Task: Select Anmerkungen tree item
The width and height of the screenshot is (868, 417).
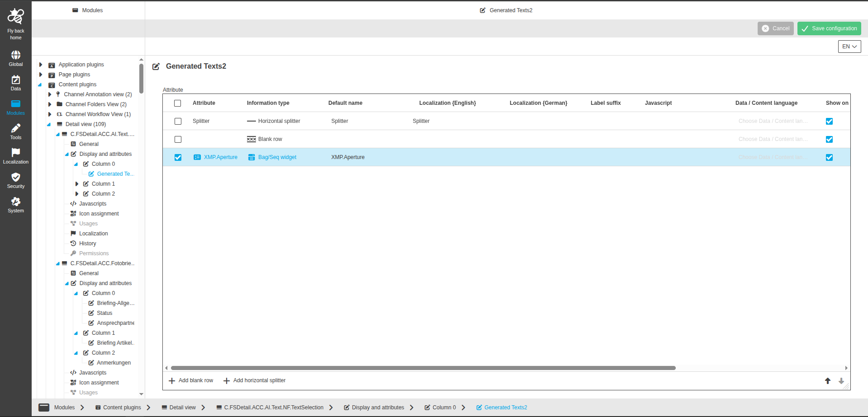Action: click(114, 363)
